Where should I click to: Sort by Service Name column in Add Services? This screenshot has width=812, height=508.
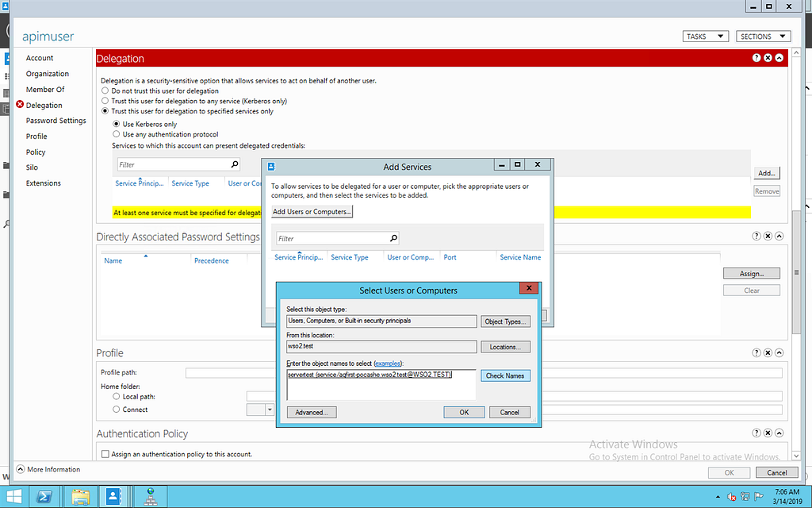[520, 257]
